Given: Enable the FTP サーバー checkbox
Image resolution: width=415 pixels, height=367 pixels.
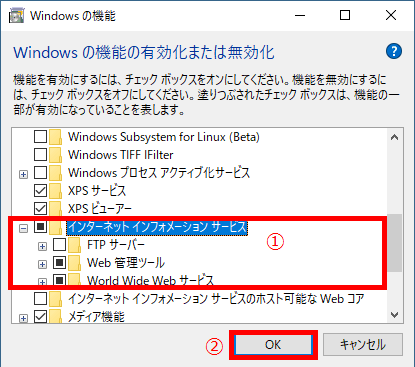Looking at the screenshot, I should [59, 245].
